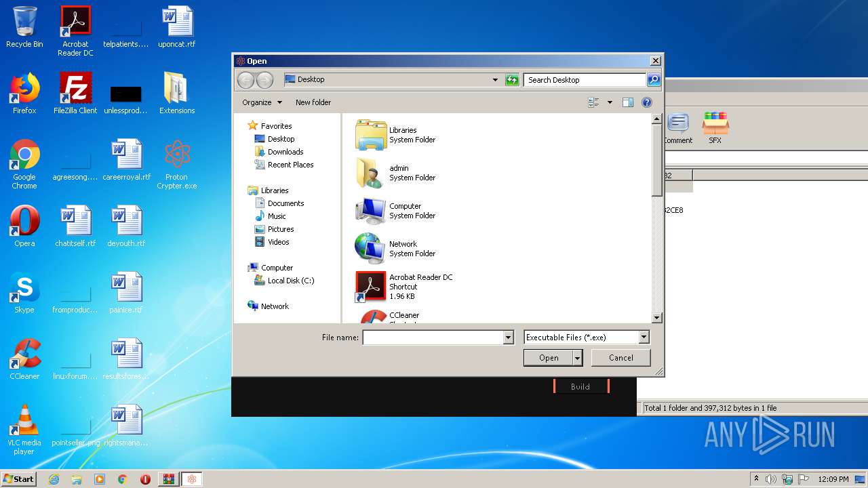
Task: Open dialog help question mark icon
Action: [x=647, y=102]
